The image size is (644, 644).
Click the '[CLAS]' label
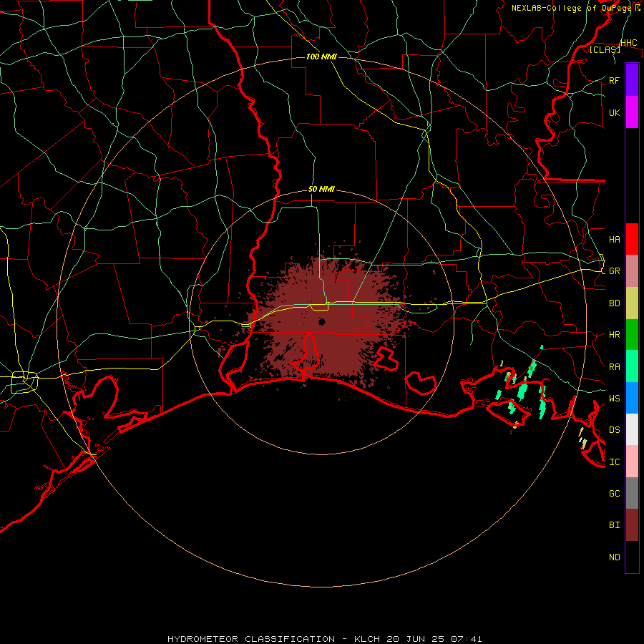pos(605,49)
